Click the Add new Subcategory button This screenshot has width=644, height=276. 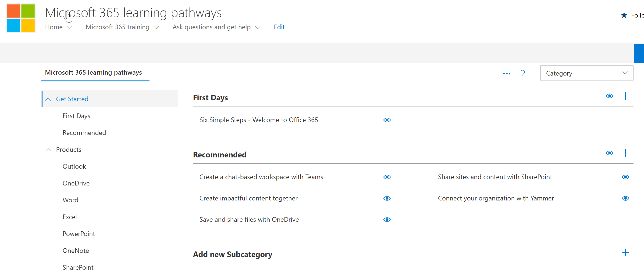(627, 254)
